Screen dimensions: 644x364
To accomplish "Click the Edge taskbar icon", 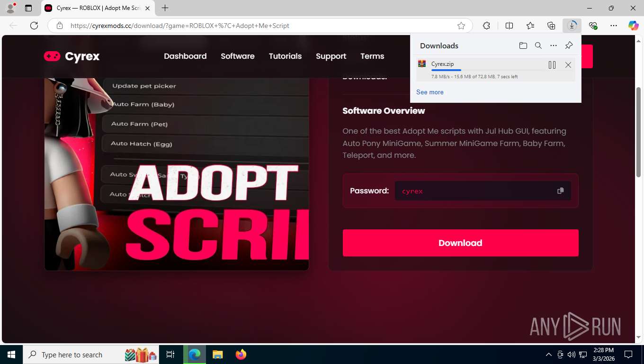I will tap(195, 355).
